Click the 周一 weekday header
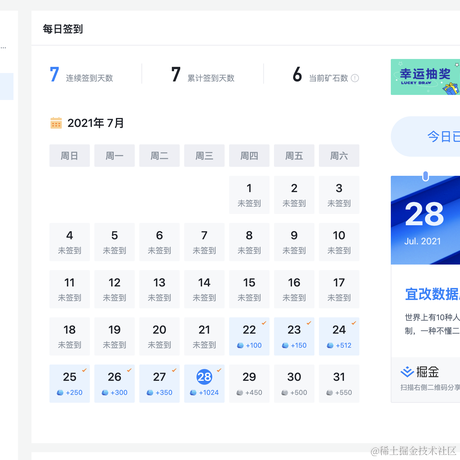 click(x=114, y=156)
